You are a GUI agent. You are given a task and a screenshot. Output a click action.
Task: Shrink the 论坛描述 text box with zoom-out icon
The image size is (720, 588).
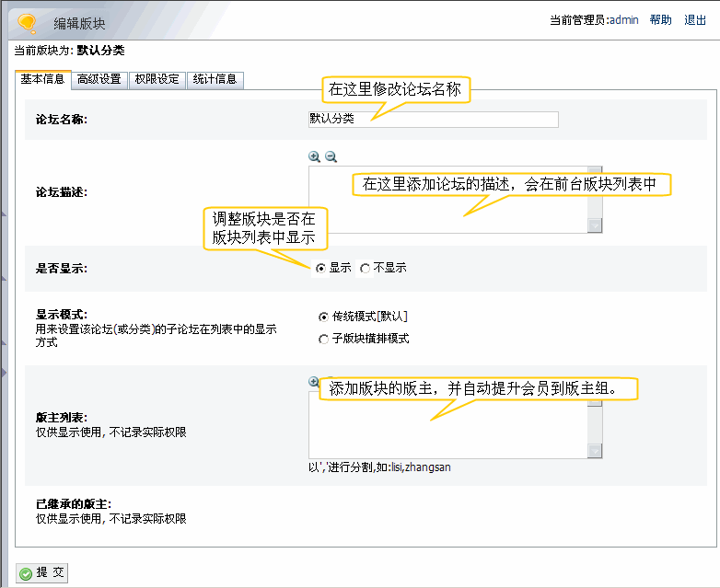331,157
